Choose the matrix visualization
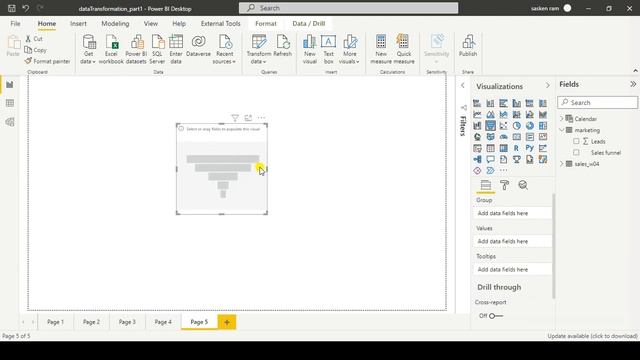This screenshot has width=640, height=360. click(x=503, y=148)
